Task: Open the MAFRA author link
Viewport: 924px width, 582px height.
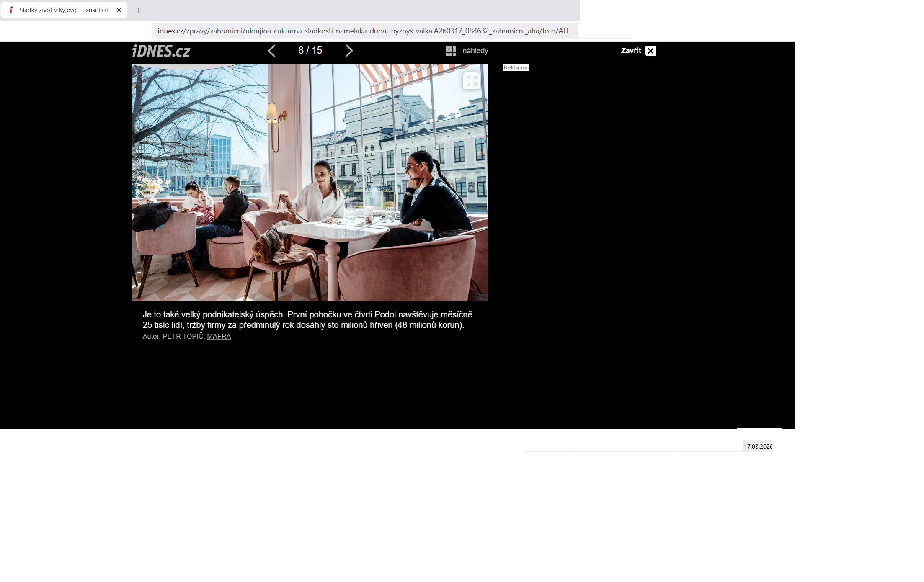Action: coord(219,337)
